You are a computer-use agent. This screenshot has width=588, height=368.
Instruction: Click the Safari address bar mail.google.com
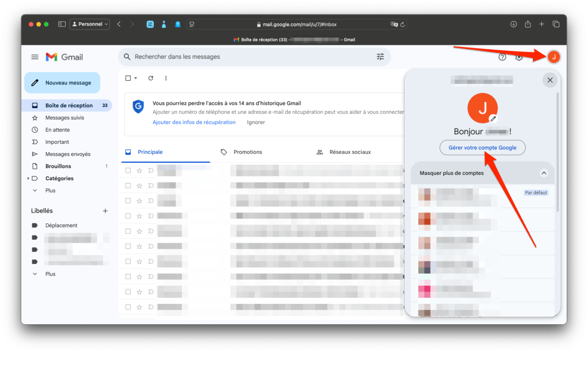point(297,25)
